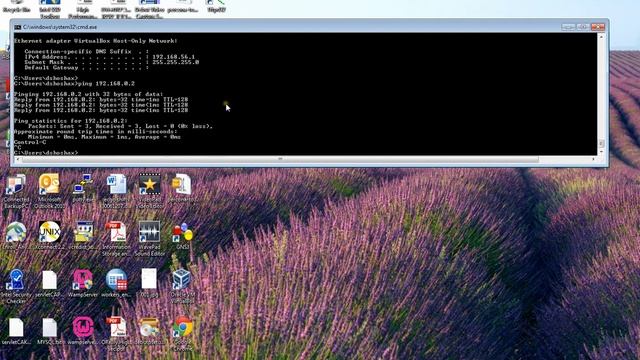The image size is (640, 360).
Task: Select the Debut Video Capture desktop label
Action: point(150,13)
